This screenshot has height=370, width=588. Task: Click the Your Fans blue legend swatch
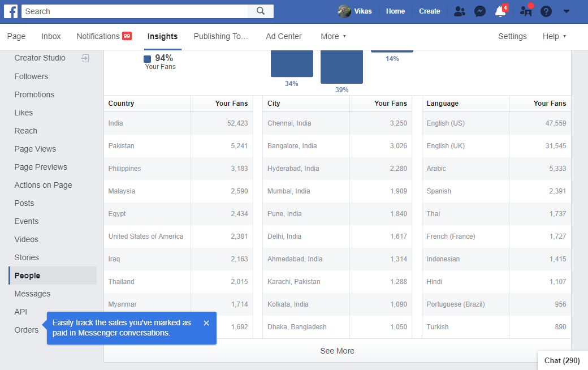point(148,59)
